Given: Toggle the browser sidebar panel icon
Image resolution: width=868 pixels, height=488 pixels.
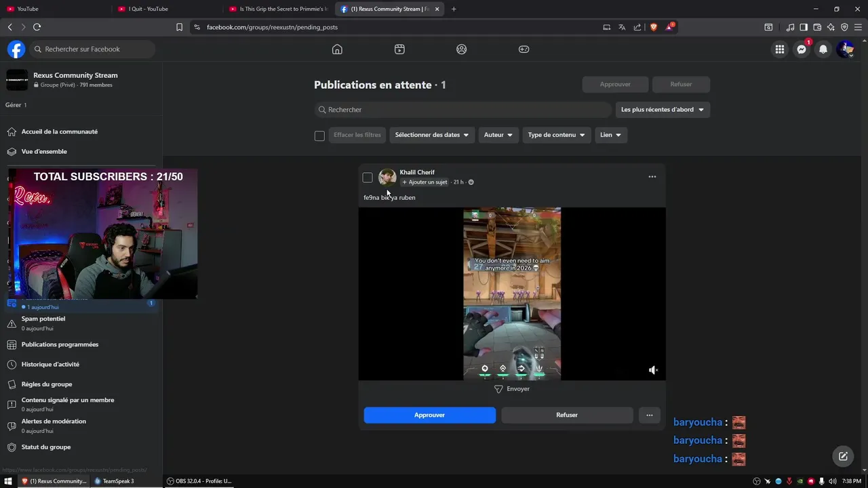Looking at the screenshot, I should [804, 27].
